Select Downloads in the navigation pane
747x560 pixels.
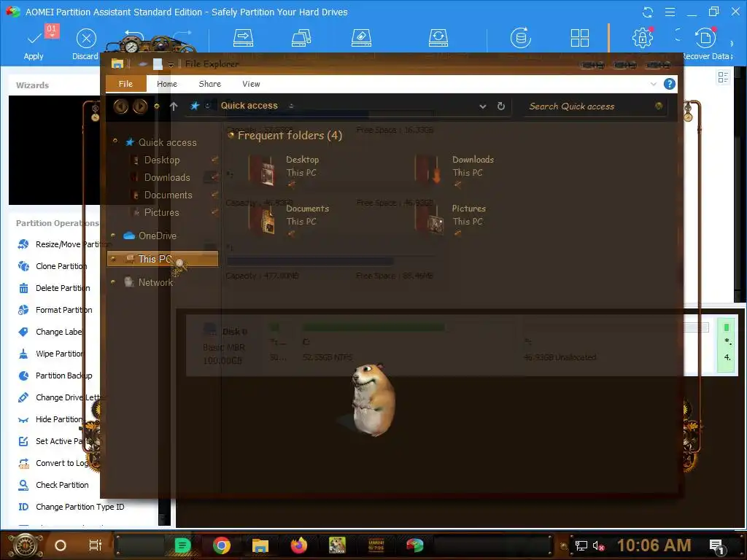pyautogui.click(x=167, y=178)
